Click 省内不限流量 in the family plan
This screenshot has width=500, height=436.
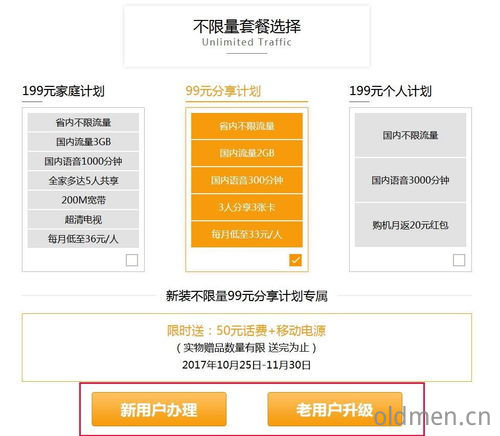pos(83,122)
